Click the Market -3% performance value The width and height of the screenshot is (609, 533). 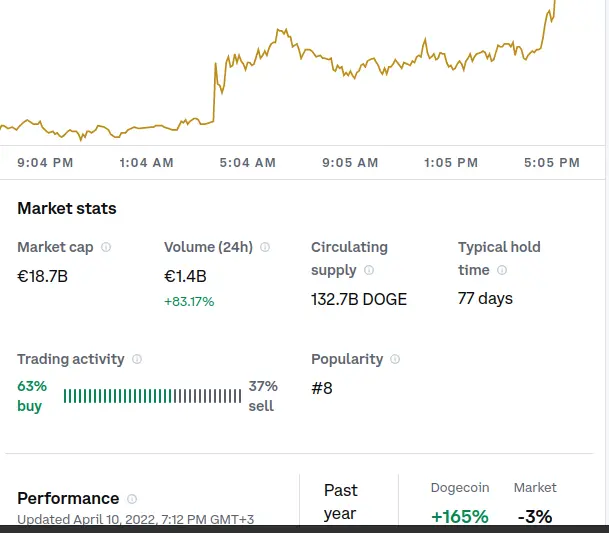click(535, 517)
